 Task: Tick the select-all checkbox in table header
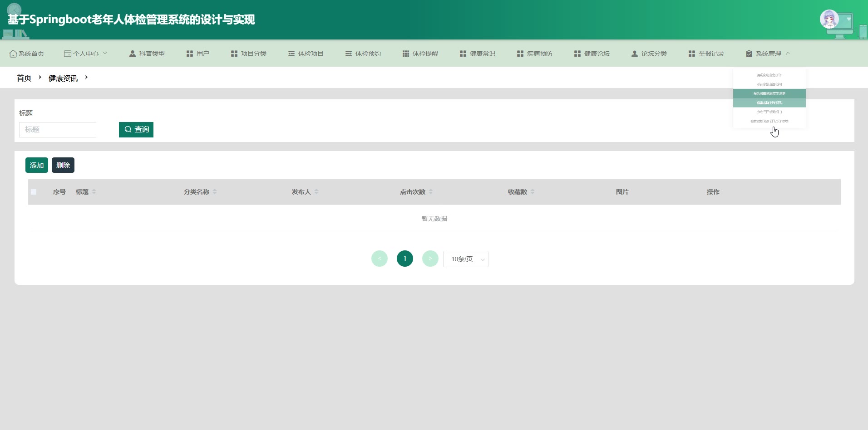[34, 192]
